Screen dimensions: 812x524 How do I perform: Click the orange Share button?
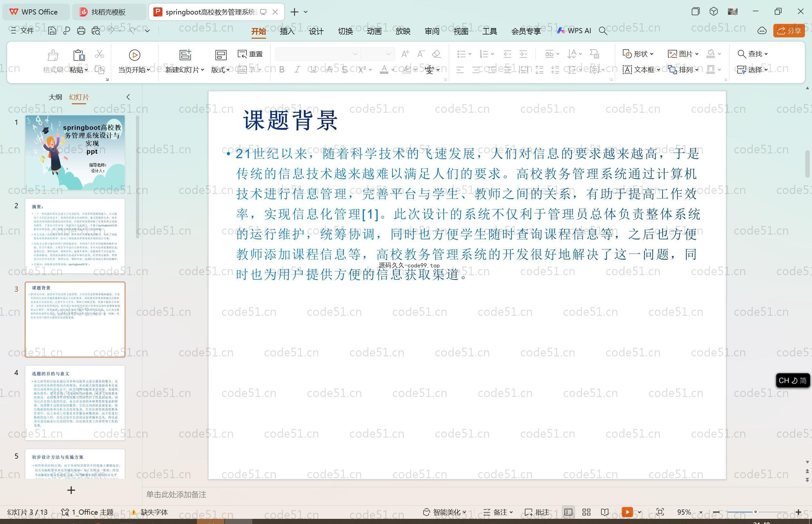pyautogui.click(x=789, y=31)
